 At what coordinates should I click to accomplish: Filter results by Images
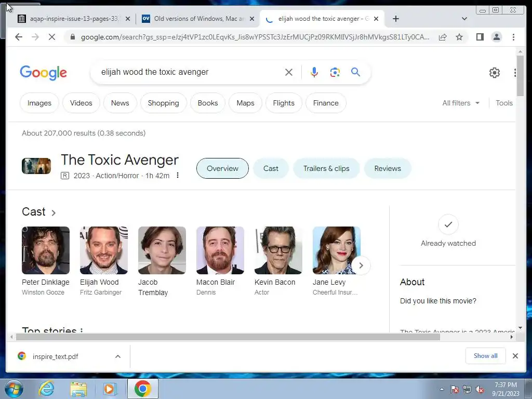[39, 103]
